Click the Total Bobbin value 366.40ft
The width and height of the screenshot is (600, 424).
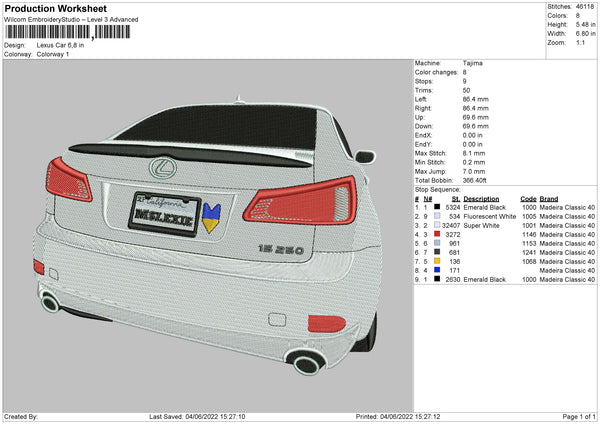click(x=474, y=180)
